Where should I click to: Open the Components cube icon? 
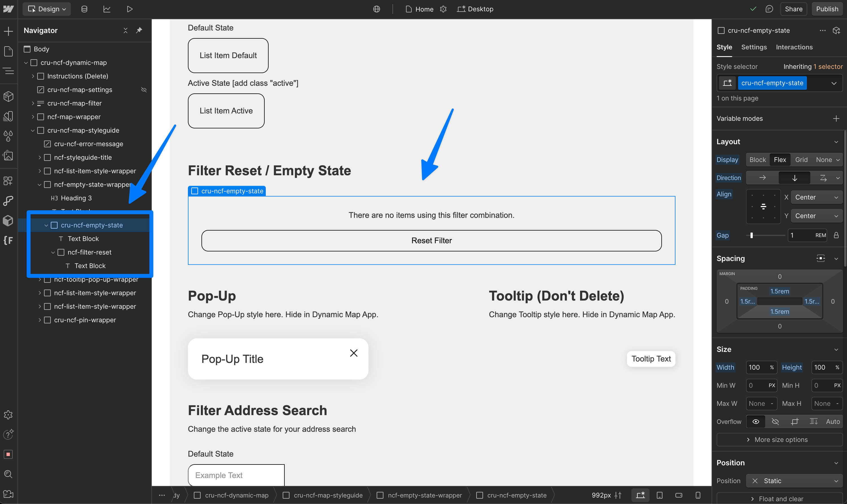pos(8,97)
